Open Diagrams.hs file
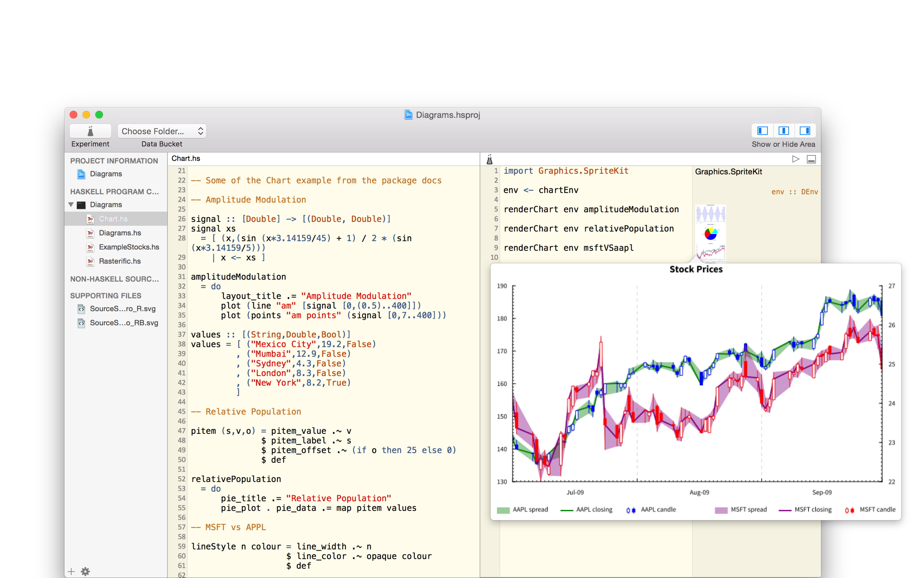Screen dimensions: 924x578 [x=120, y=233]
